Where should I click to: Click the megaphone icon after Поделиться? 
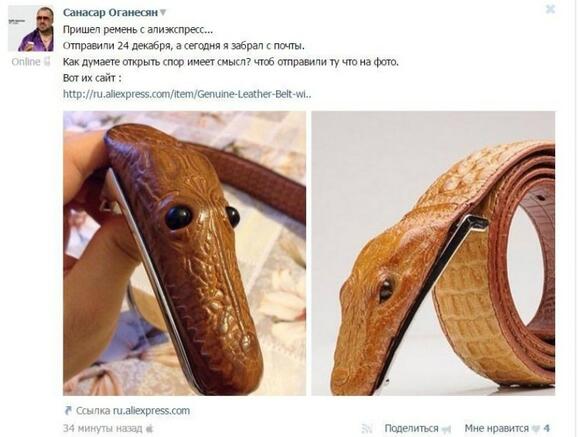446,429
